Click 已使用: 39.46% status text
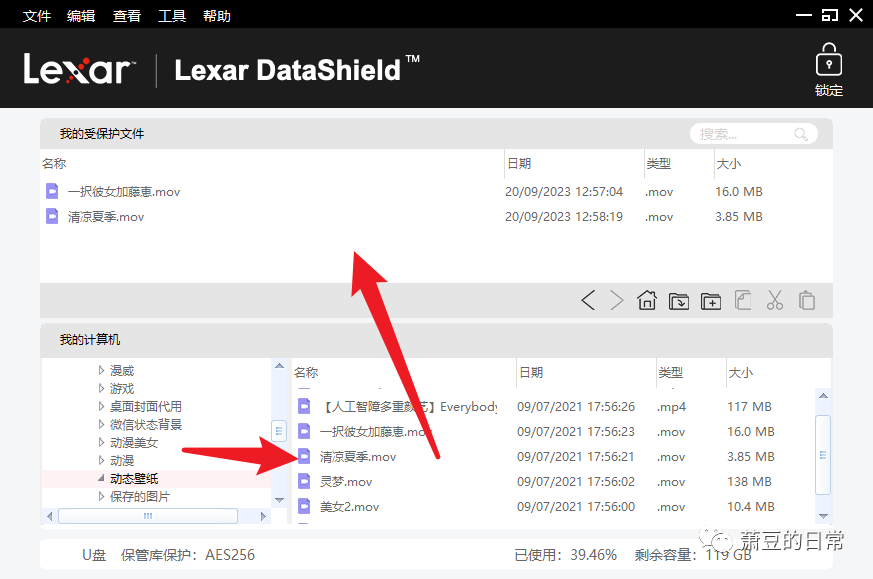Screen dimensions: 873x579 [566, 555]
